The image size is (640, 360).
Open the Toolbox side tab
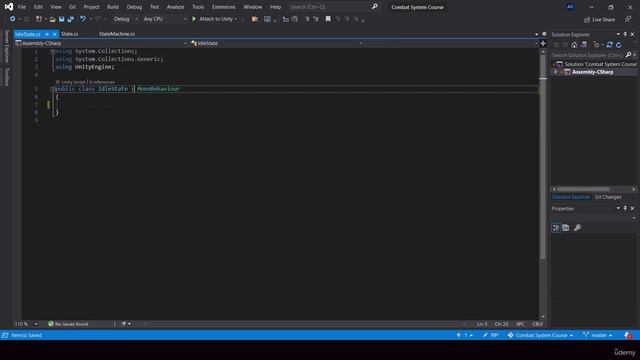tap(7, 77)
